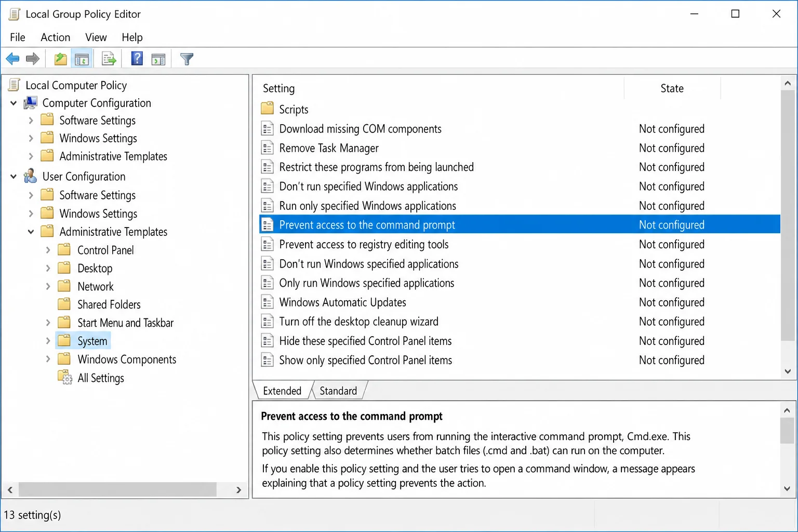This screenshot has width=798, height=532.
Task: Open the Action menu
Action: (x=56, y=37)
